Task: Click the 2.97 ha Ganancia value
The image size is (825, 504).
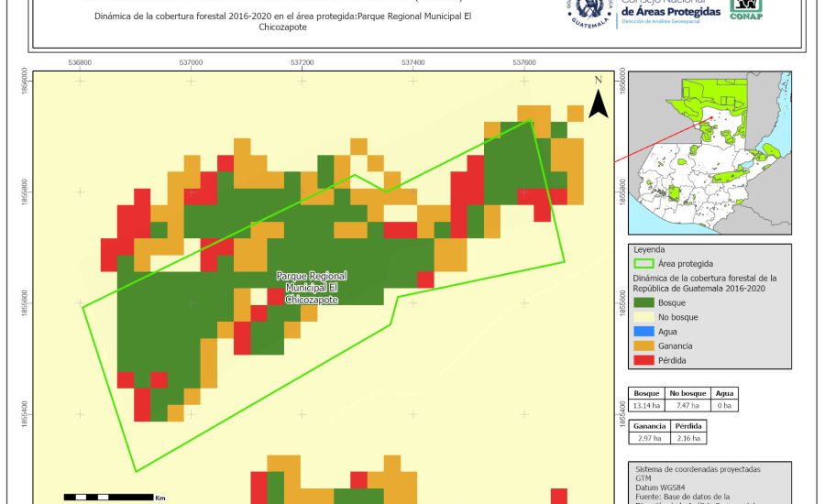Action: [x=650, y=440]
